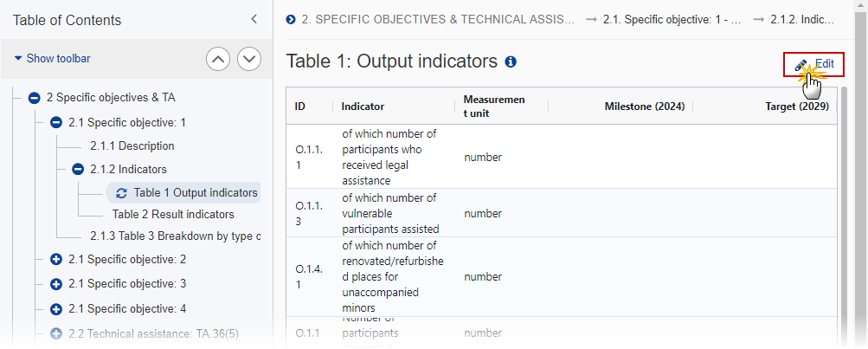Image resolution: width=868 pixels, height=349 pixels.
Task: Expand 2.1 Specific objective: 3
Action: [x=56, y=284]
